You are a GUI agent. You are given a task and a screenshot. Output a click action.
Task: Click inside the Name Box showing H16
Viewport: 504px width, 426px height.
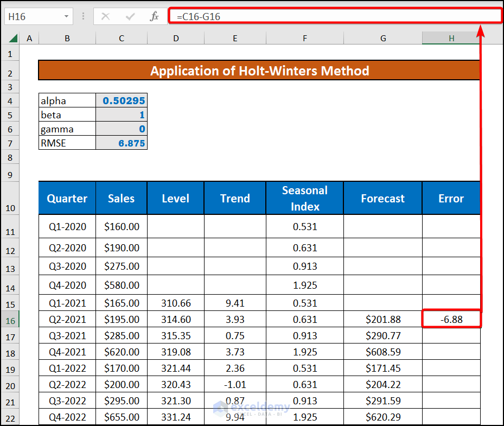tap(33, 16)
